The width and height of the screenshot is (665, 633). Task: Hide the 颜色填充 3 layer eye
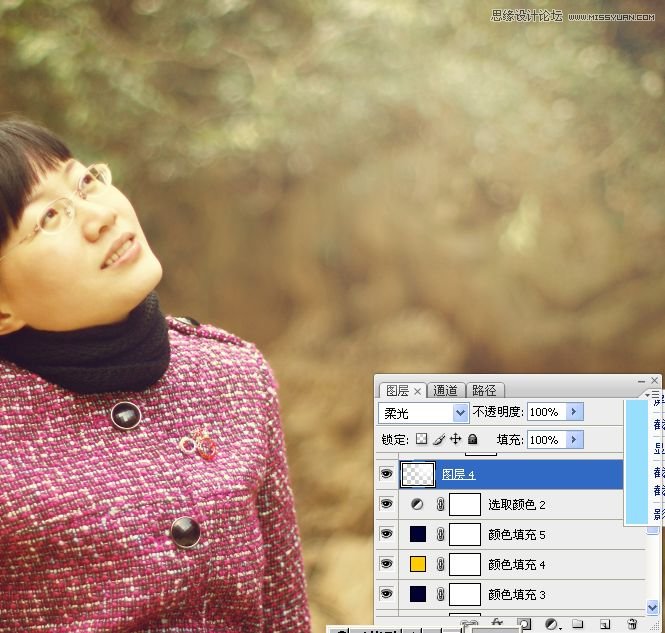(386, 594)
